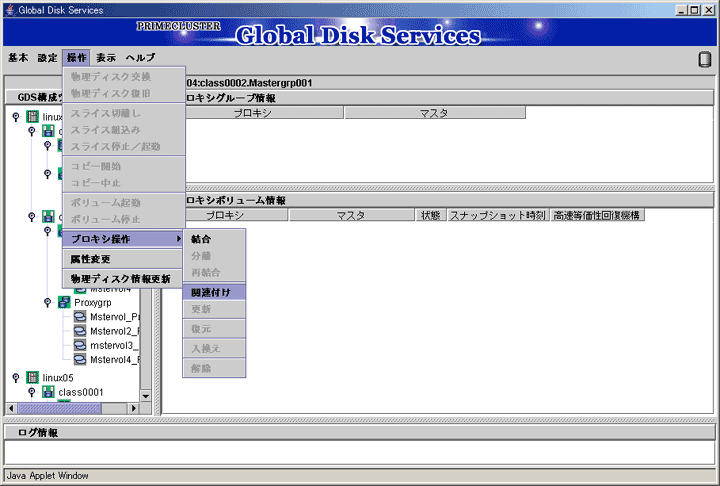Choose 属性変更 from the menu

(x=123, y=259)
